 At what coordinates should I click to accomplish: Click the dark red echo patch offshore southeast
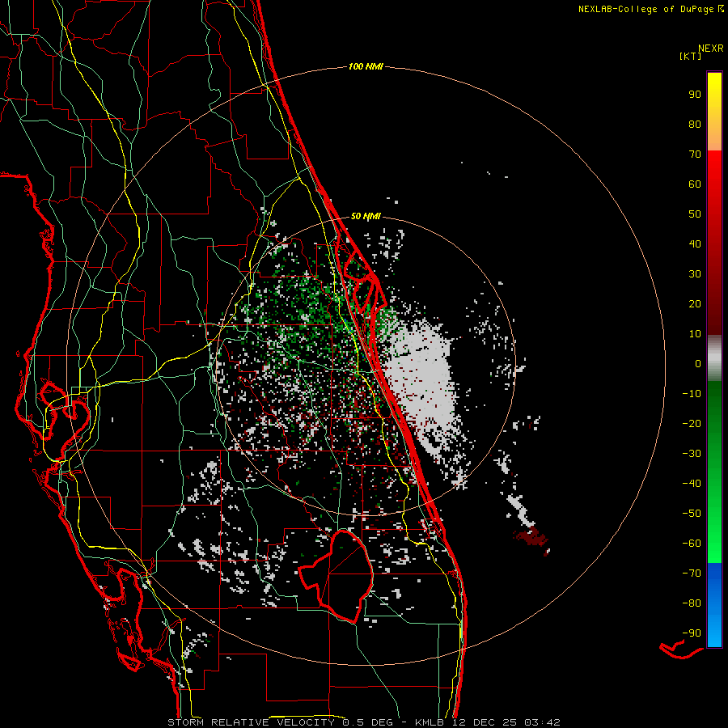point(532,539)
